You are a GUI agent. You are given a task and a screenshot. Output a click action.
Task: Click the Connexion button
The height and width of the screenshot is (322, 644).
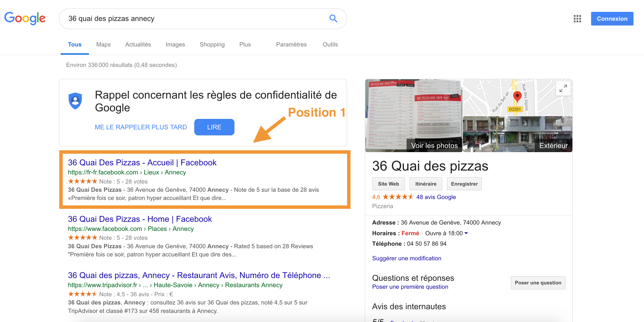[612, 19]
